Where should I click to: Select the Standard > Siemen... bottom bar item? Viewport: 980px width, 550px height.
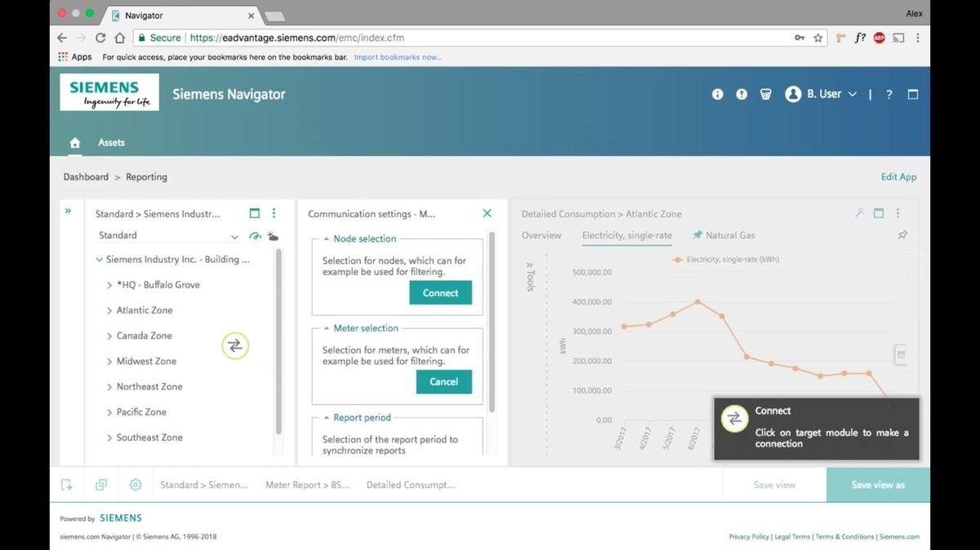tap(204, 485)
